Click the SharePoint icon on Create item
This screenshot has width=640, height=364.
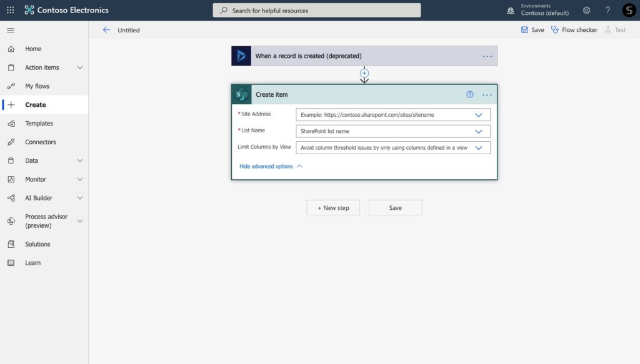[x=242, y=94]
